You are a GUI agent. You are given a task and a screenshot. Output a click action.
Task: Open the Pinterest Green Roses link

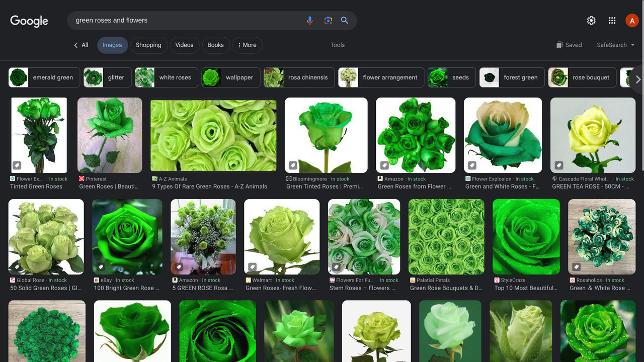[109, 187]
